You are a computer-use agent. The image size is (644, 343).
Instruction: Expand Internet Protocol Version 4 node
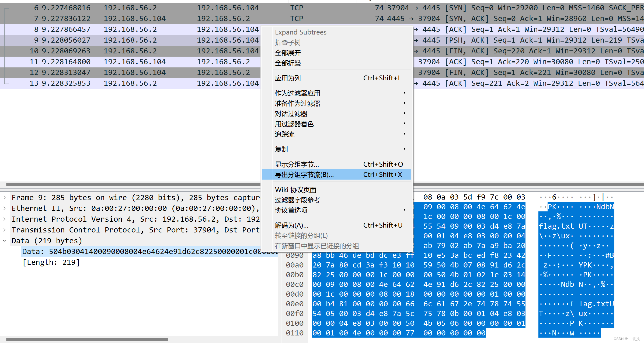[5, 219]
